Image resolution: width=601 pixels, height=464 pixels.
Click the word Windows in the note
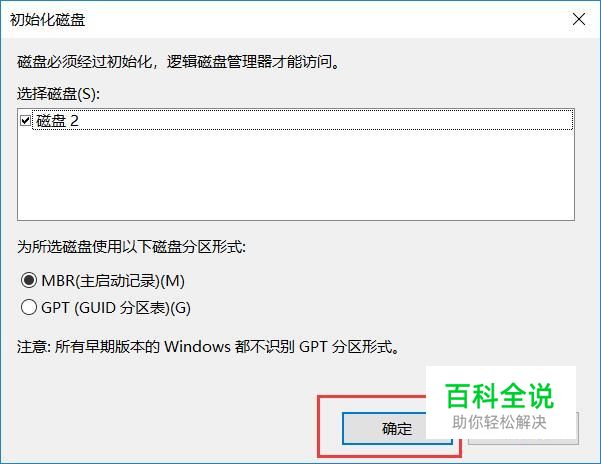tap(197, 347)
